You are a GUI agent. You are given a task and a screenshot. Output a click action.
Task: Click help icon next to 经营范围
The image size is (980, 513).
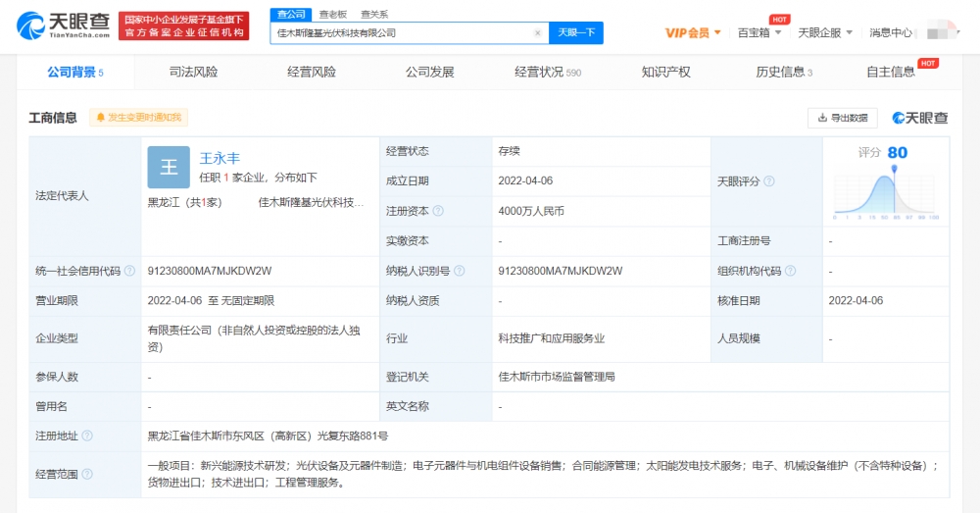87,474
